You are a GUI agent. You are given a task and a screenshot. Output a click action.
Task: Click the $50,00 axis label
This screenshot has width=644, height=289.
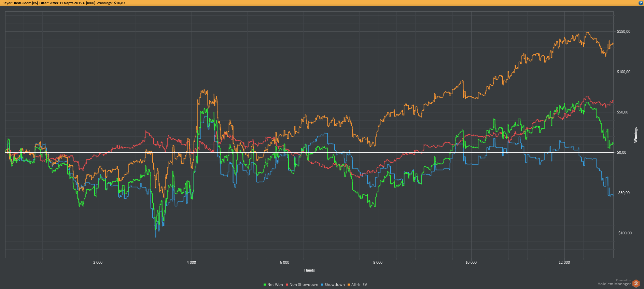coord(622,112)
